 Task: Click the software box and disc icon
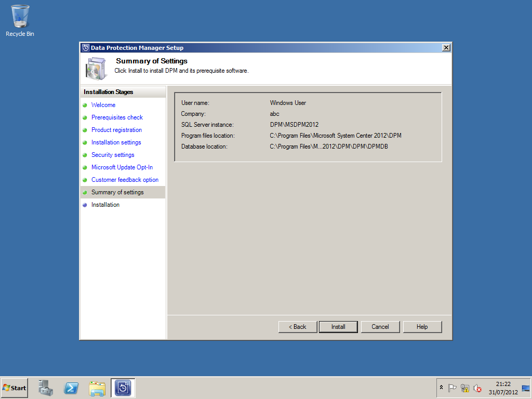(96, 69)
